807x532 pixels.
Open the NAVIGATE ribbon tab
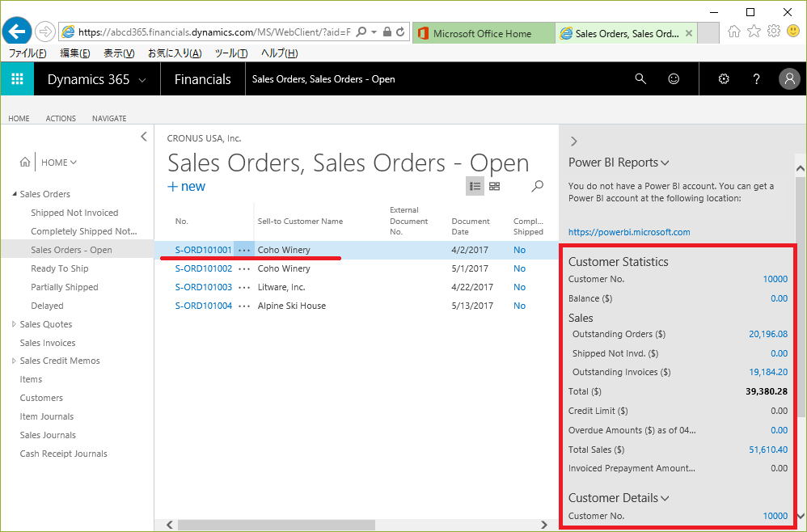109,118
